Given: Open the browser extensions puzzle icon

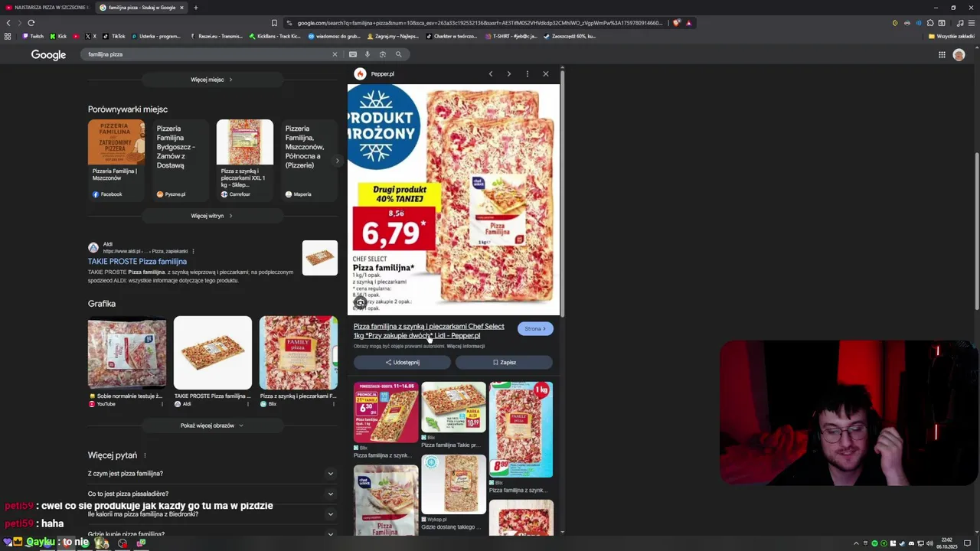Looking at the screenshot, I should click(930, 23).
